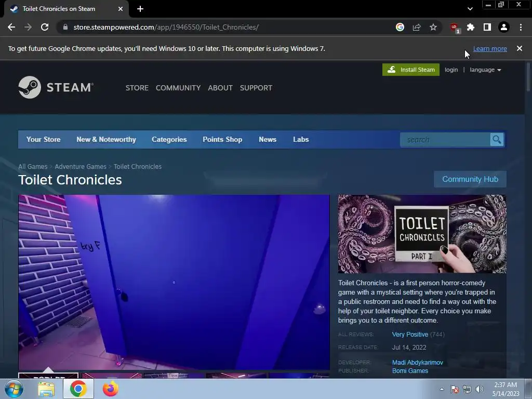Click the Chrome taskbar icon
Screen dimensions: 532x399
pyautogui.click(x=78, y=389)
